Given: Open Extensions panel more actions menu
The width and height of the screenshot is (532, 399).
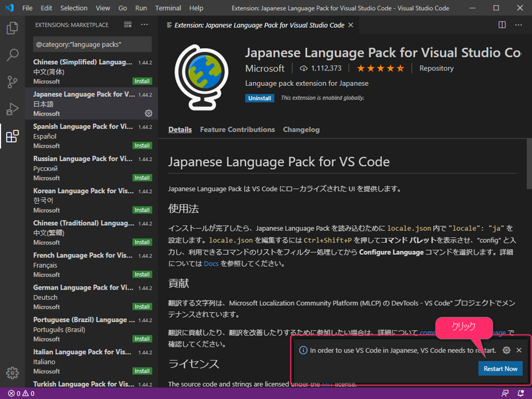Looking at the screenshot, I should click(144, 25).
